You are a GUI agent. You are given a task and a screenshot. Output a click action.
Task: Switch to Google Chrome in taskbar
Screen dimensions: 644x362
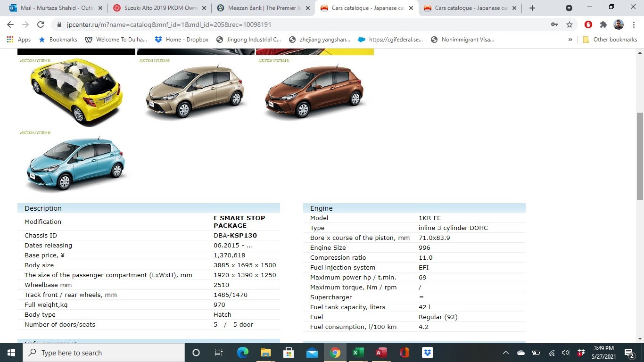coord(335,353)
